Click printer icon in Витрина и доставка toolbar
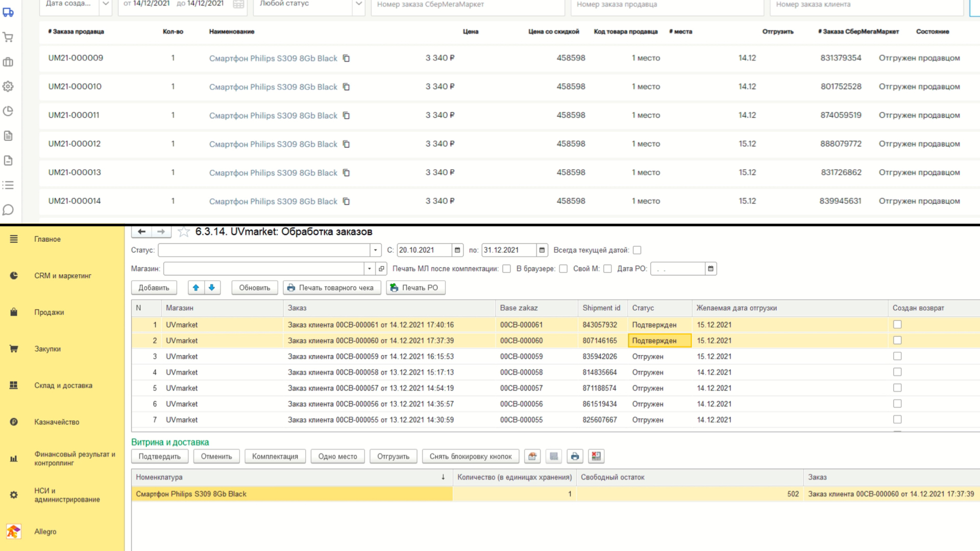Viewport: 980px width, 551px height. pos(575,457)
